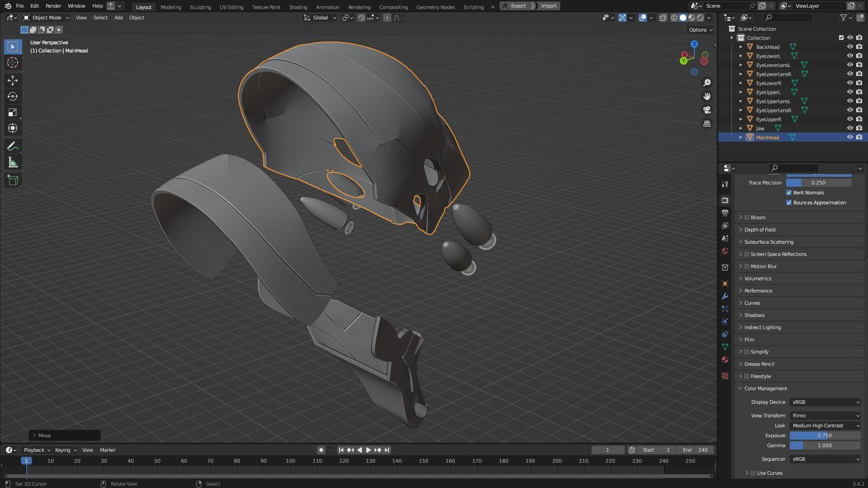Open the Render properties tab

725,200
